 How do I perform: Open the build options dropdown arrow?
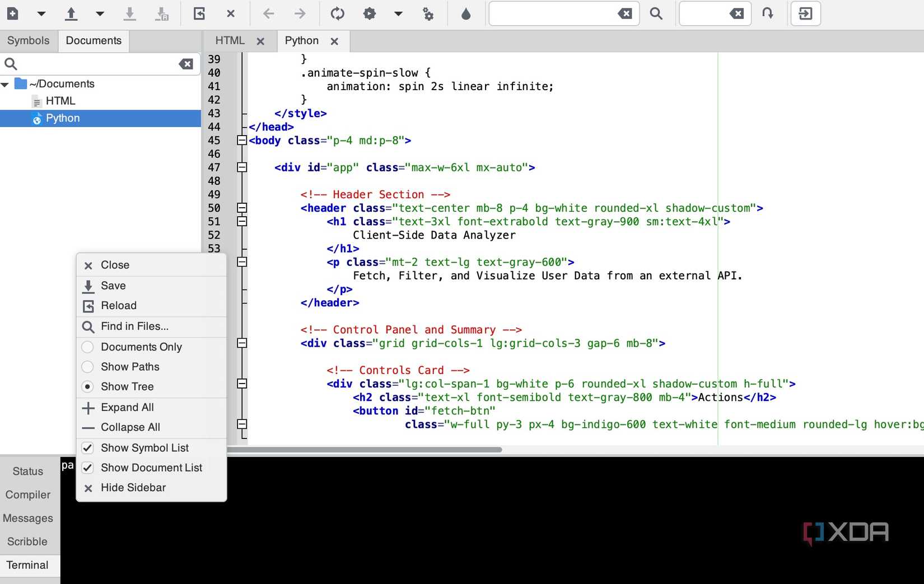398,13
